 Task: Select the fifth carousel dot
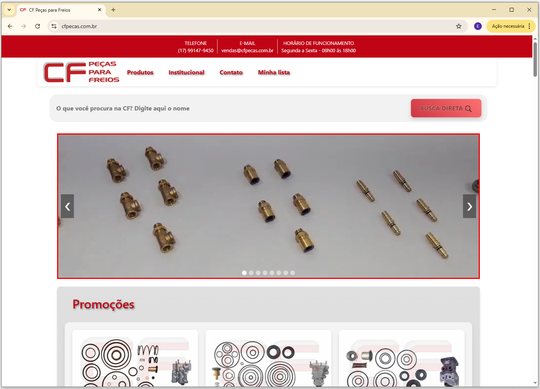click(x=272, y=273)
